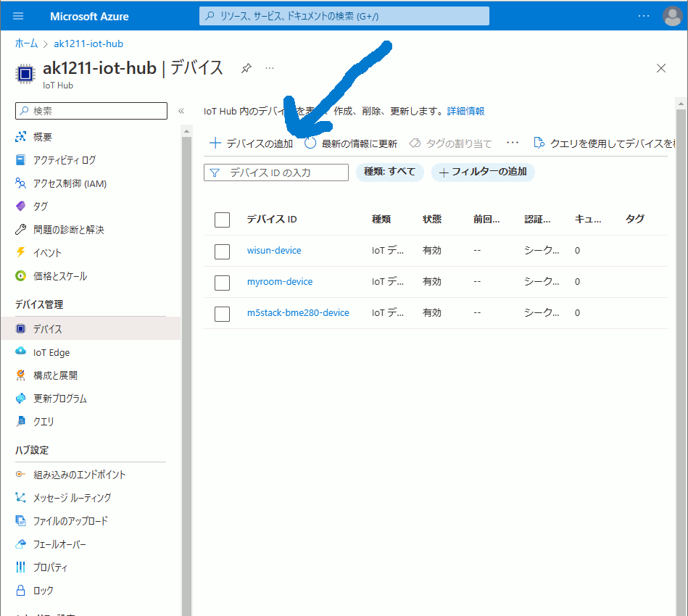
Task: Click the user account avatar icon
Action: (672, 16)
